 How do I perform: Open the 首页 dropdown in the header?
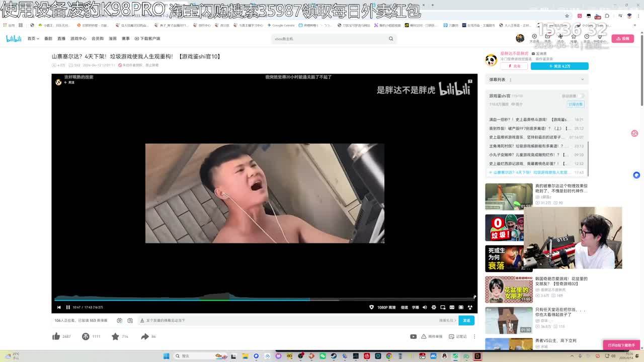pyautogui.click(x=33, y=39)
